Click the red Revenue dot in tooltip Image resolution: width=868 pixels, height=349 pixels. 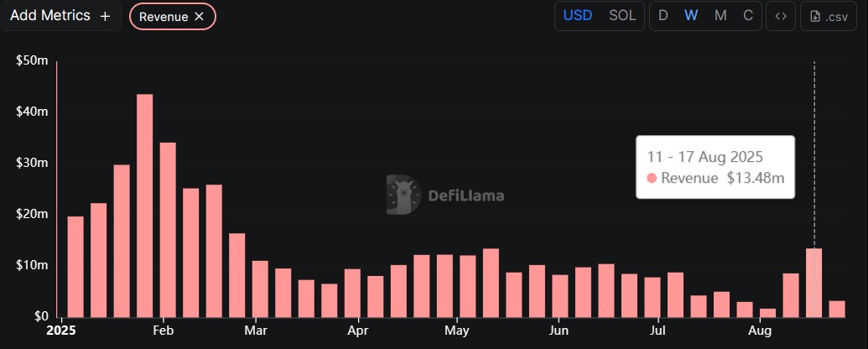(x=652, y=178)
